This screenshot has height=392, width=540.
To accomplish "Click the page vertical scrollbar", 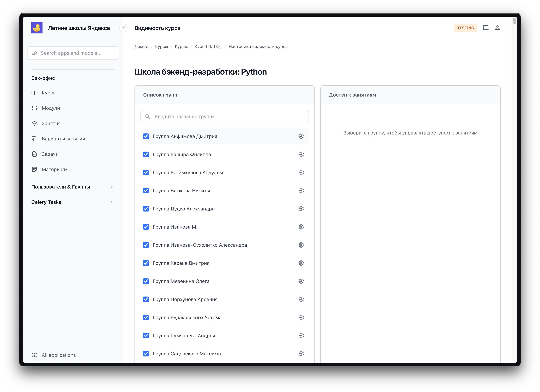I will click(514, 21).
